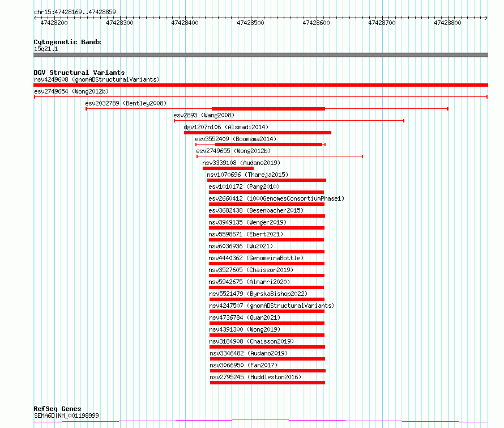Click the thick bar of esv2032789
The height and width of the screenshot is (428, 504).
click(268, 109)
